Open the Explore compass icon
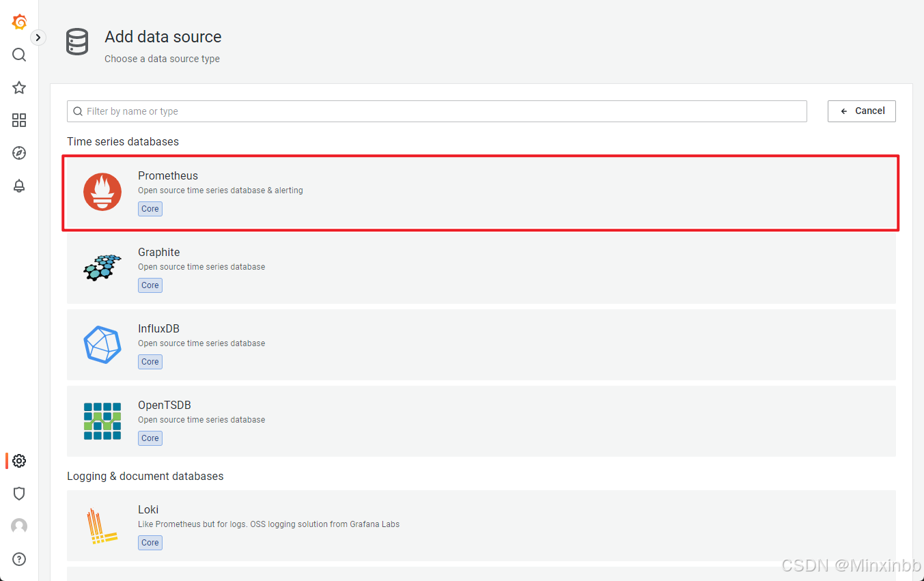Screen dimensions: 924x581 coord(19,153)
